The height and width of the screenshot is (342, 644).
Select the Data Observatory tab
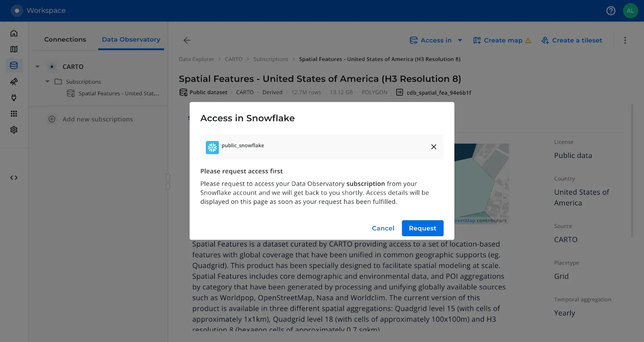131,39
